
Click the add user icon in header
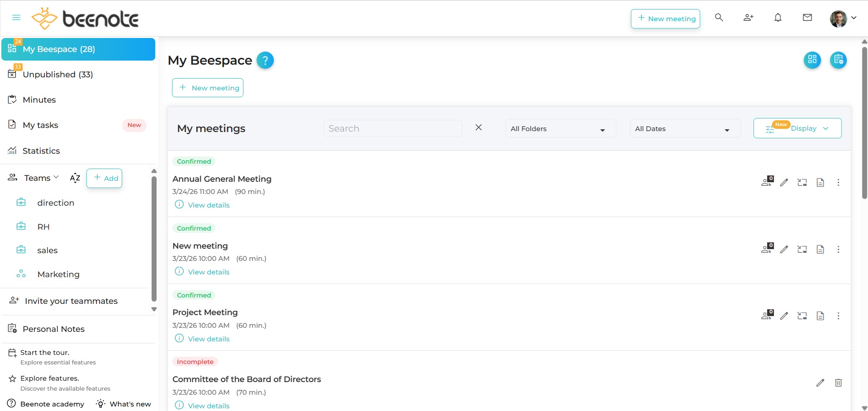coord(748,18)
